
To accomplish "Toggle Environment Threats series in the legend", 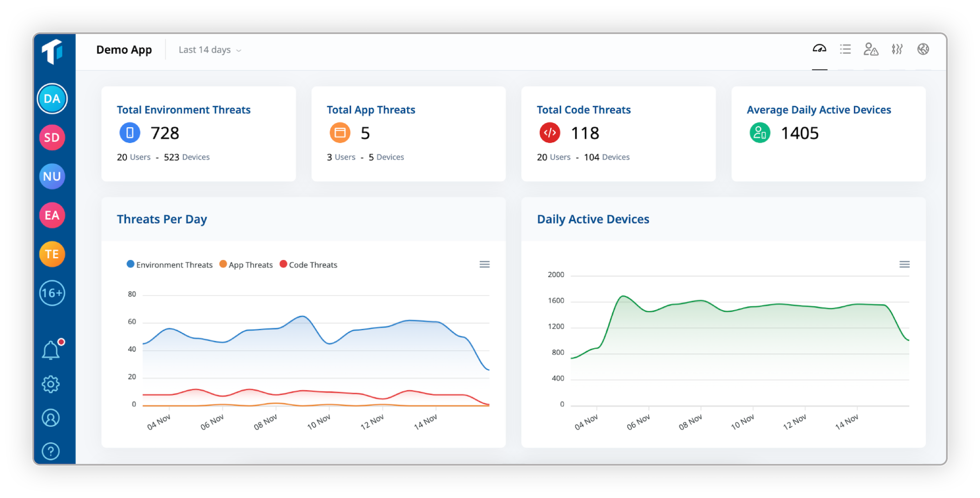I will (x=169, y=264).
